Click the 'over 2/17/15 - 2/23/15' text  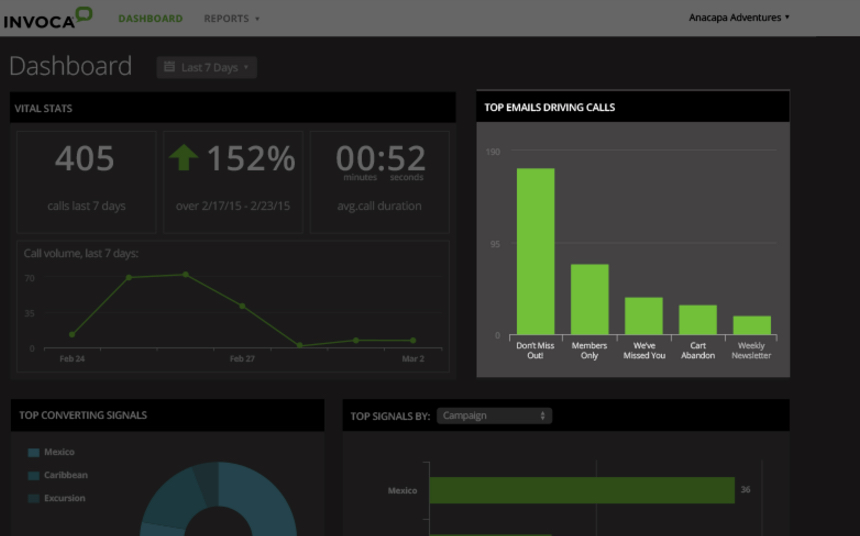pos(233,206)
